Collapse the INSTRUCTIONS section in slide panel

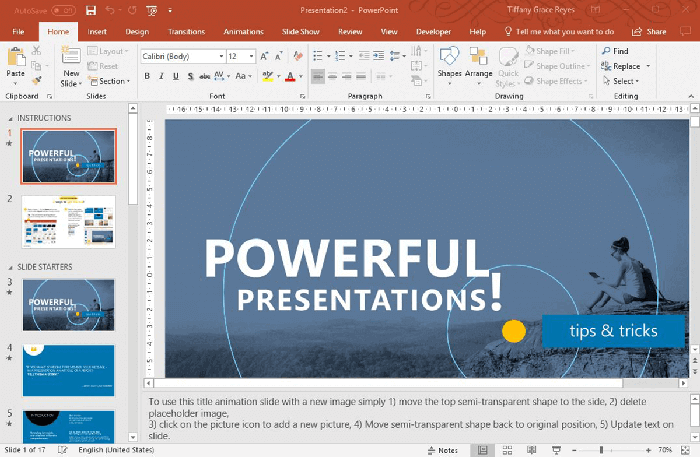[x=11, y=118]
